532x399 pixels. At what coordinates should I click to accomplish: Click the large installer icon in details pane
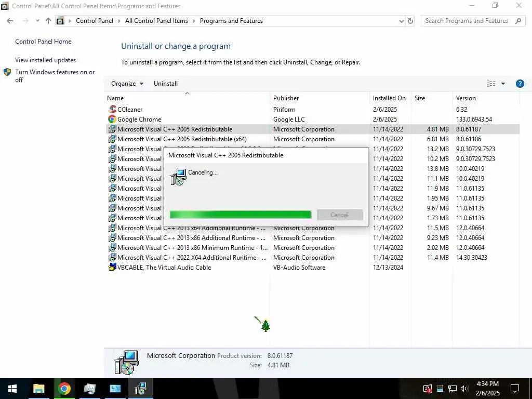[x=126, y=362]
